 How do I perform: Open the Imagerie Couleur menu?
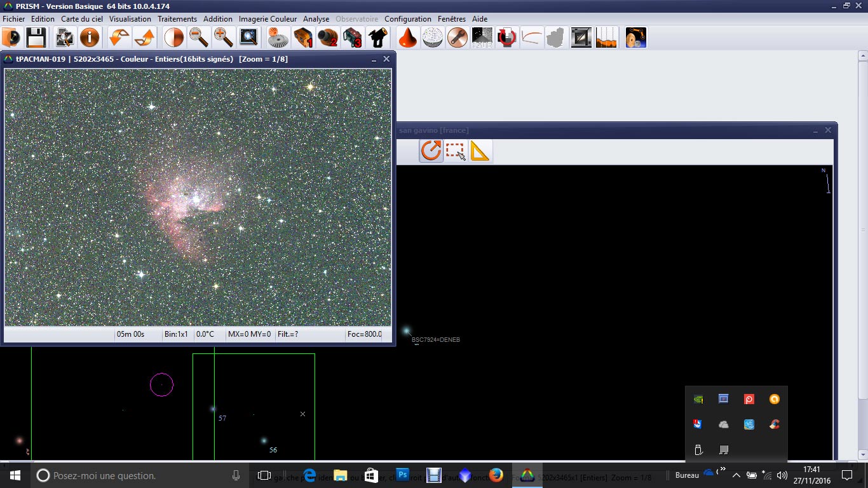coord(268,19)
